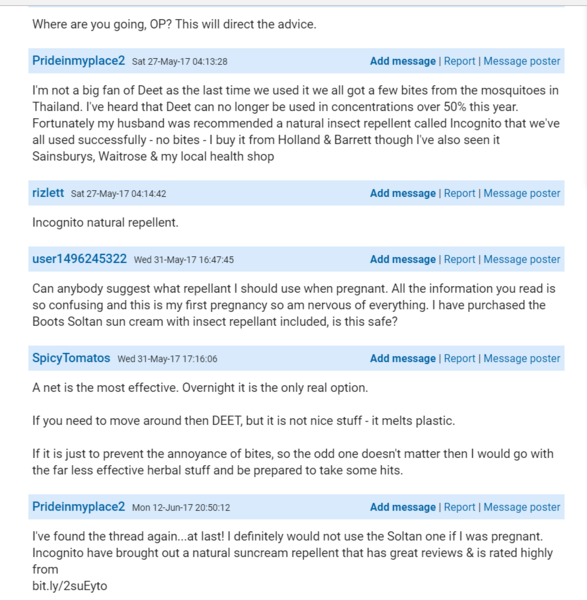
Task: Message poster rizlett
Action: (522, 193)
